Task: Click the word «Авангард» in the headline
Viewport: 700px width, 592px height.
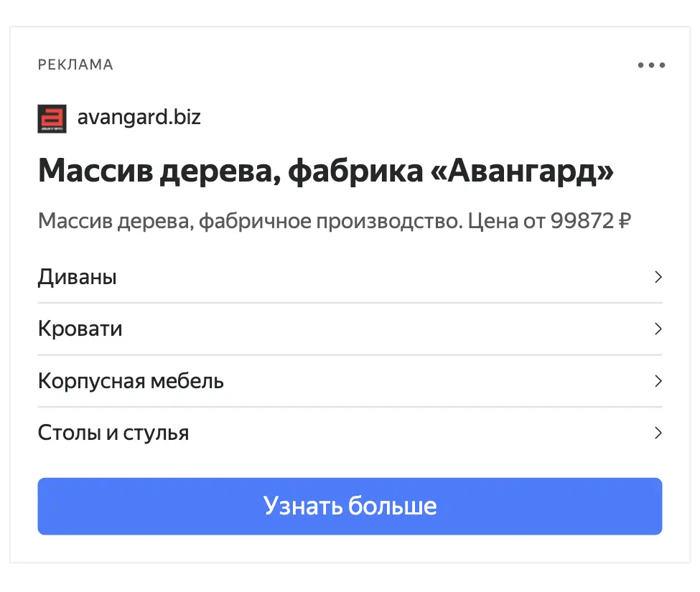Action: (522, 172)
